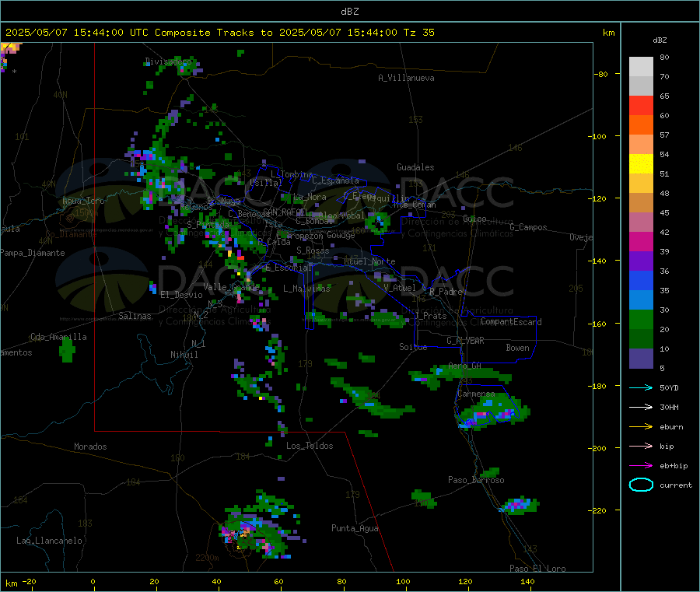Click the Guico place label
Screen dimensions: 700x592
[474, 219]
